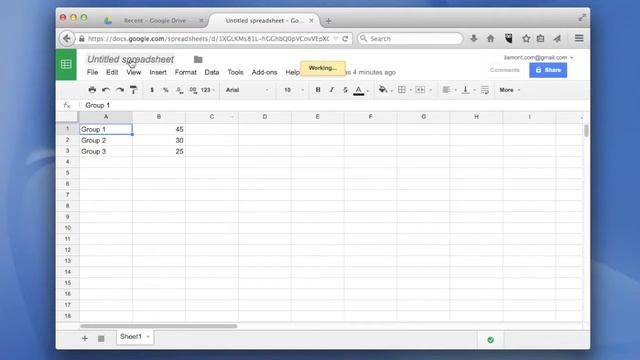640x360 pixels.
Task: Click the formula bar input
Action: pos(335,105)
